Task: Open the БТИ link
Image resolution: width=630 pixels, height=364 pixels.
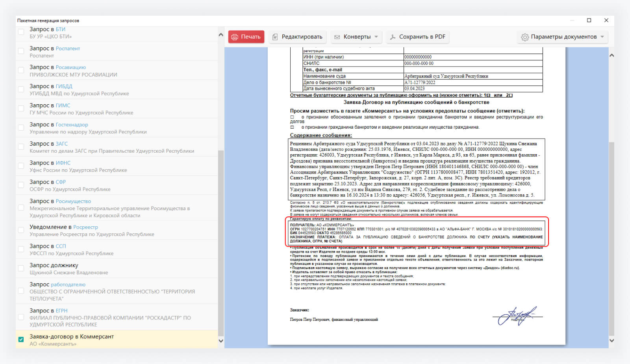Action: [x=61, y=29]
